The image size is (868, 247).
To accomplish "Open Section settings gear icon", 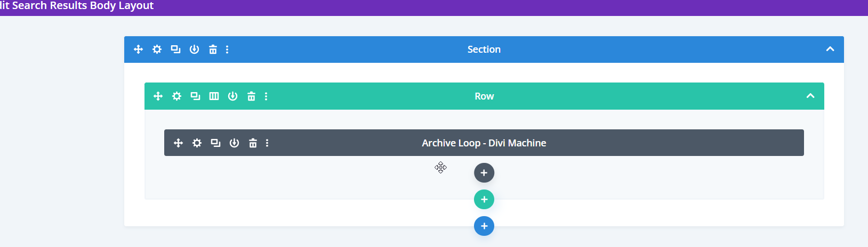I will [x=157, y=50].
